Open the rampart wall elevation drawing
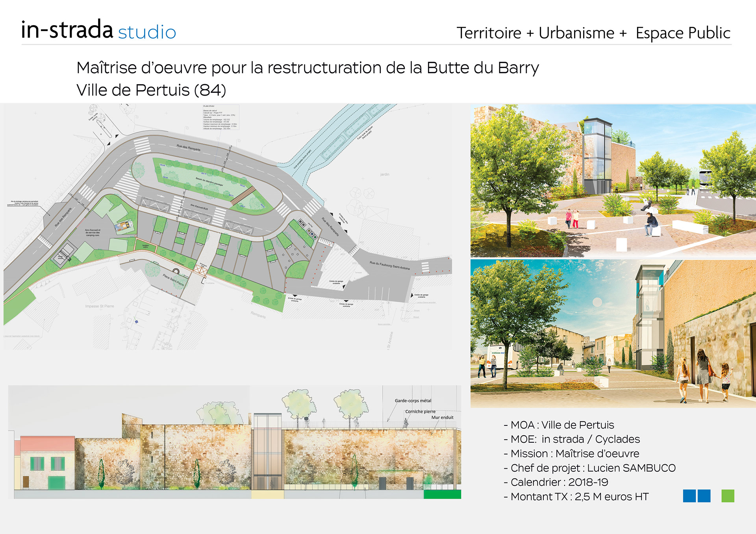The height and width of the screenshot is (534, 756). [234, 443]
